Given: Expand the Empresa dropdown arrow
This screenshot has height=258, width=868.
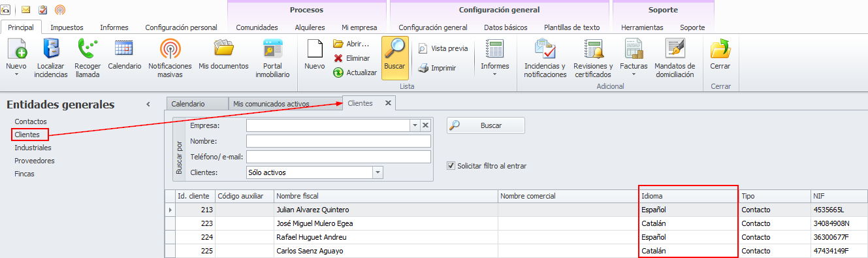Looking at the screenshot, I should tap(414, 125).
